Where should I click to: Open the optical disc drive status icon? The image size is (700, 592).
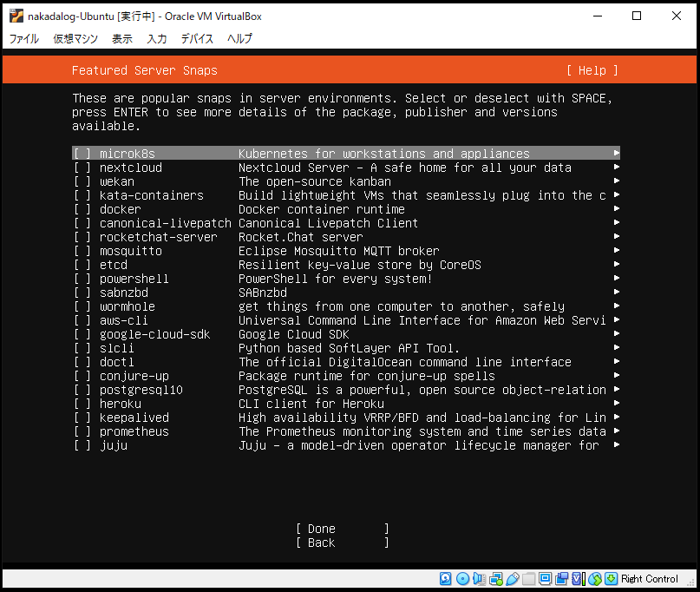pyautogui.click(x=462, y=579)
